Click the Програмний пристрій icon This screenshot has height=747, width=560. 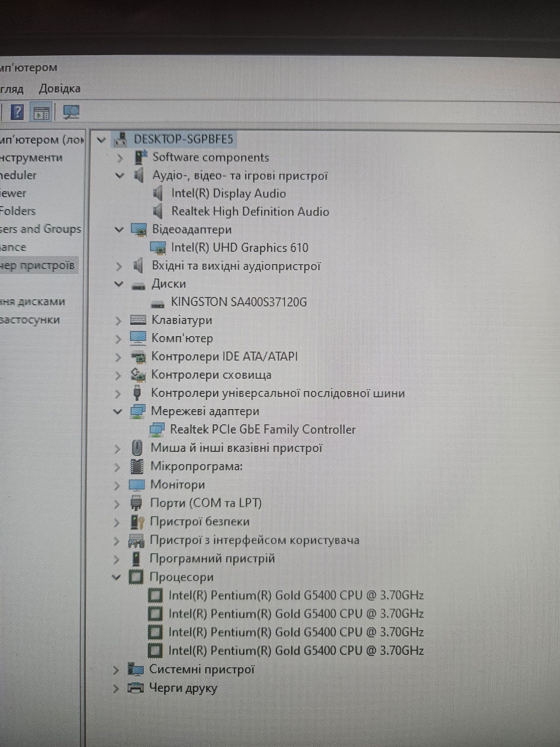(136, 559)
